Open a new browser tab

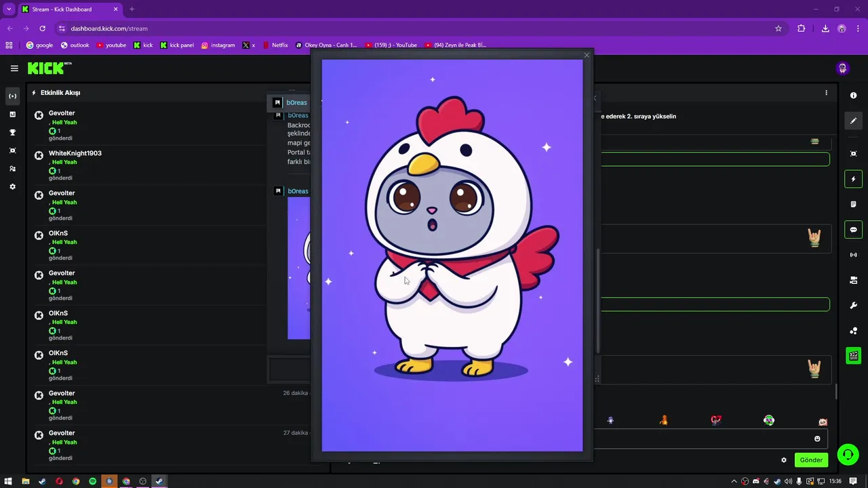click(x=132, y=9)
